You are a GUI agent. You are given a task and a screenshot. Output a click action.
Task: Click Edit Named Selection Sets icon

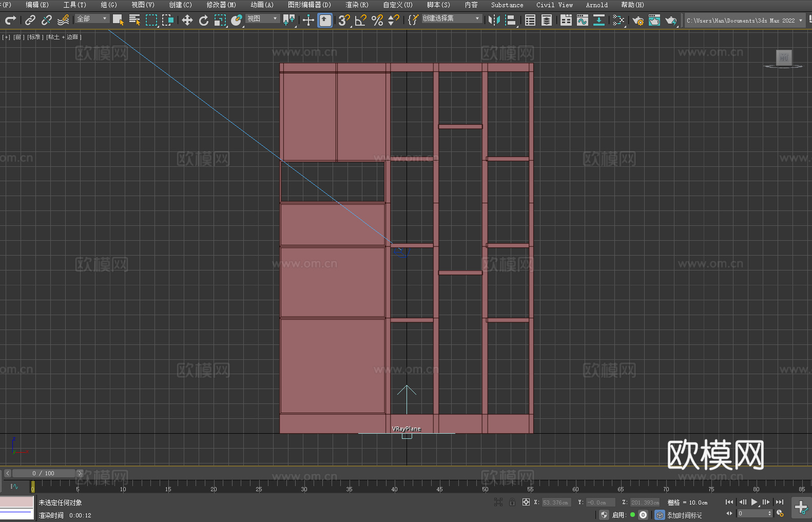point(413,20)
